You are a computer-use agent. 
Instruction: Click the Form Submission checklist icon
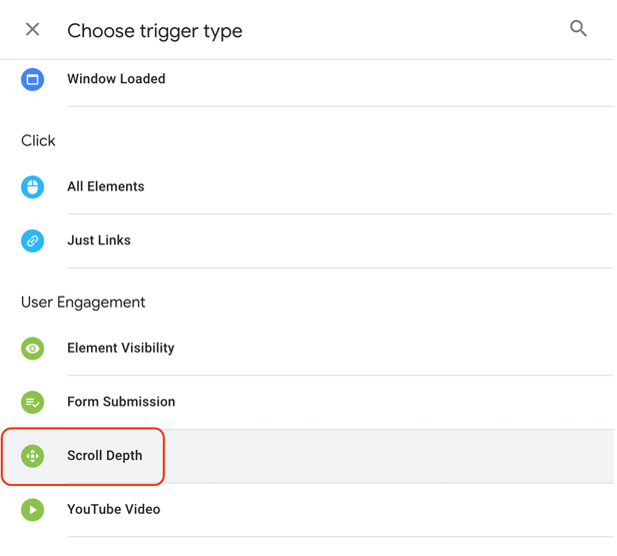pos(32,402)
